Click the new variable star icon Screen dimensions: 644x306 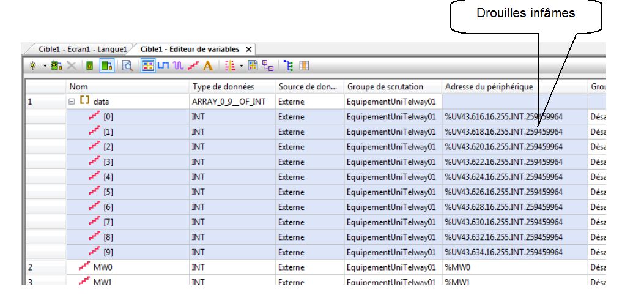[x=33, y=65]
